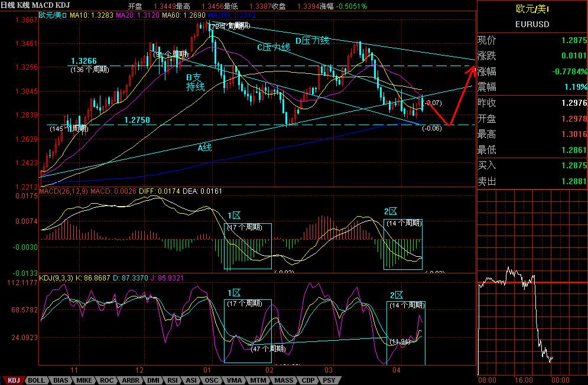This screenshot has width=588, height=385.
Task: Select the OSC indicator tab
Action: tap(211, 380)
